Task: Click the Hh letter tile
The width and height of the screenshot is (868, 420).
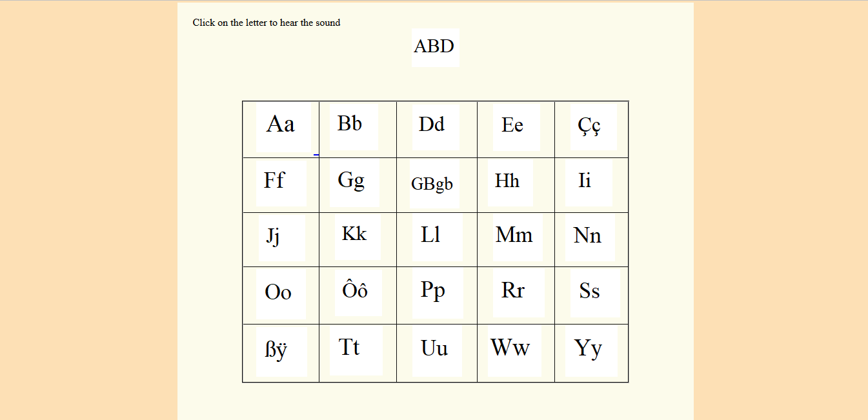Action: click(510, 183)
